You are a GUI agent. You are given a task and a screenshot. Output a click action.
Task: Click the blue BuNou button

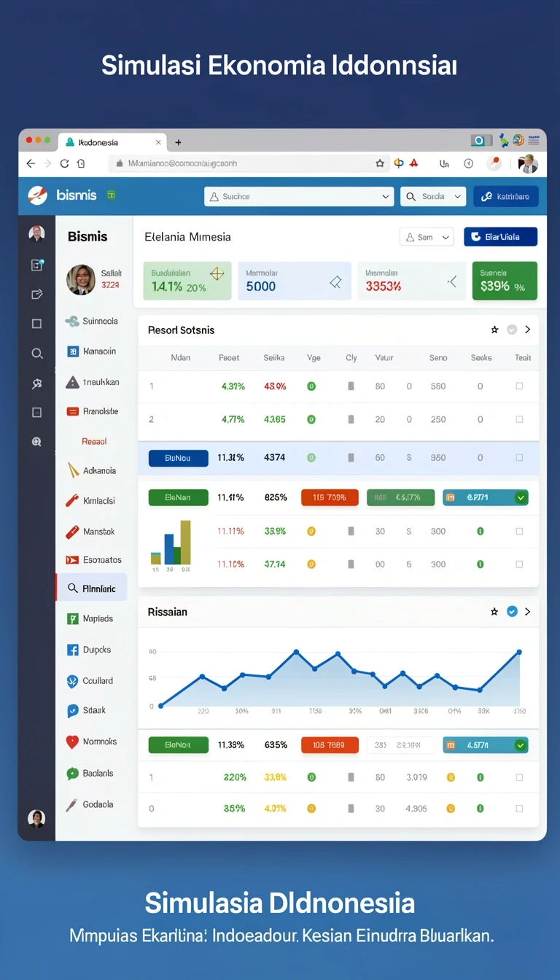point(178,458)
